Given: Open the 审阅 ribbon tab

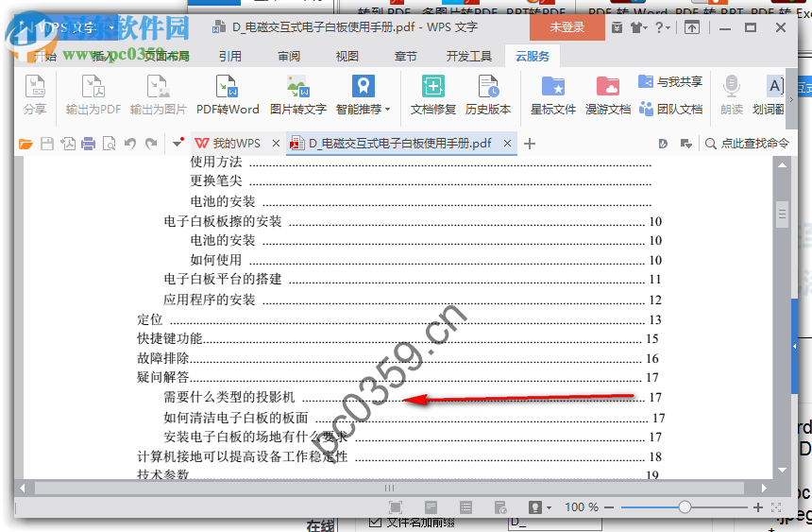Looking at the screenshot, I should pyautogui.click(x=288, y=56).
